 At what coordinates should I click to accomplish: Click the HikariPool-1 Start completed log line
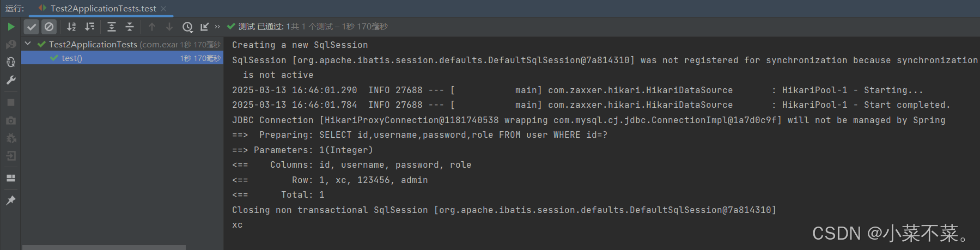pyautogui.click(x=592, y=105)
